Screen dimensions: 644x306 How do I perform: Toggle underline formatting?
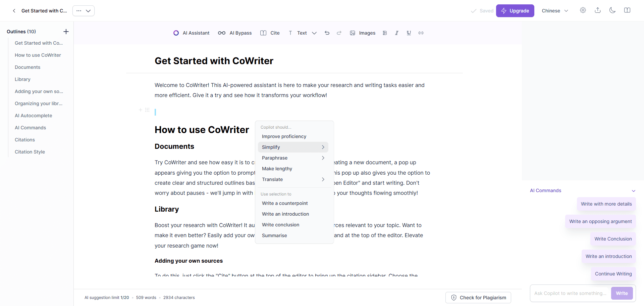(x=409, y=33)
